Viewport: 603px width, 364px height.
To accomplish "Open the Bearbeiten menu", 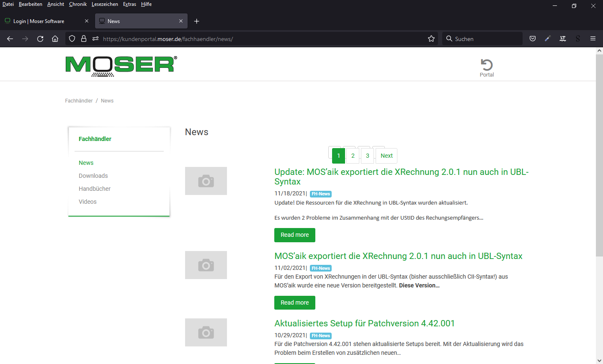I will tap(31, 4).
